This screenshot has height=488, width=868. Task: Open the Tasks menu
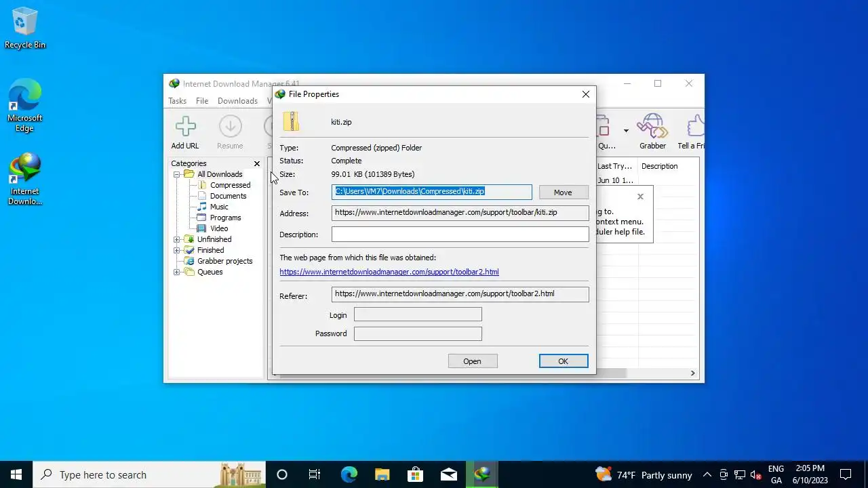pyautogui.click(x=177, y=101)
